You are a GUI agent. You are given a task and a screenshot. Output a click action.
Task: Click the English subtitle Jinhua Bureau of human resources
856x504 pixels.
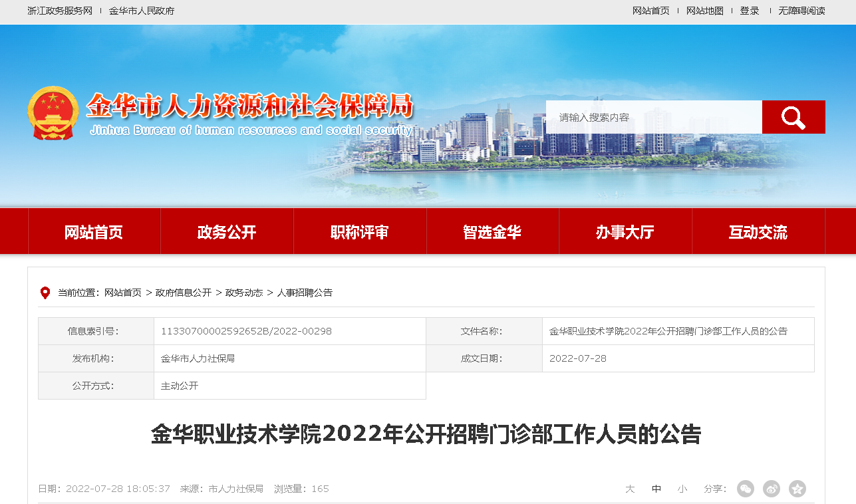[250, 130]
